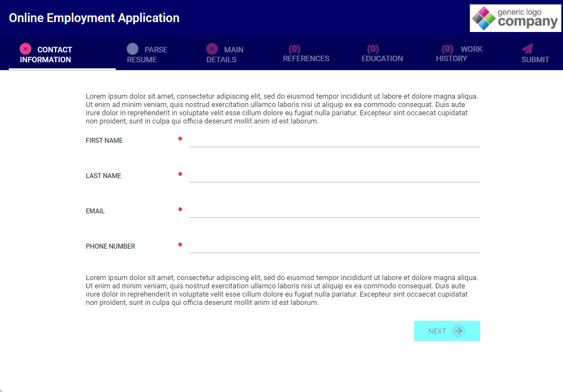The height and width of the screenshot is (392, 563).
Task: Click the circle icon next to Parse Resume
Action: click(x=132, y=49)
